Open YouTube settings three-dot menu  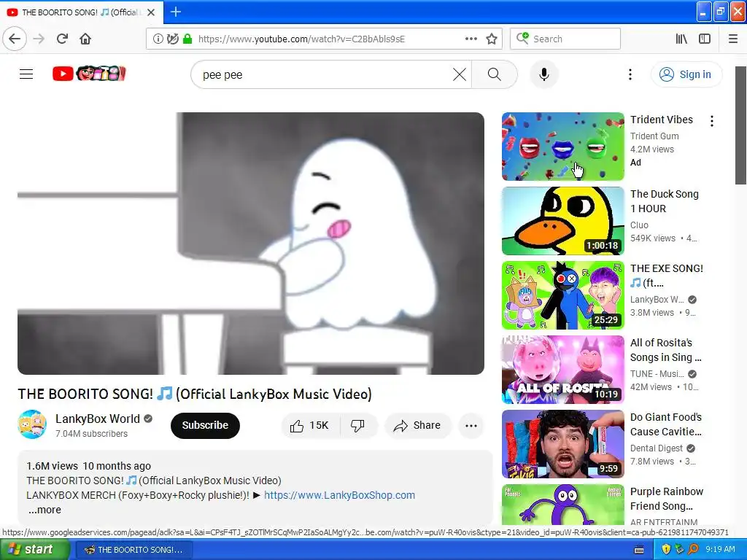[x=630, y=74]
